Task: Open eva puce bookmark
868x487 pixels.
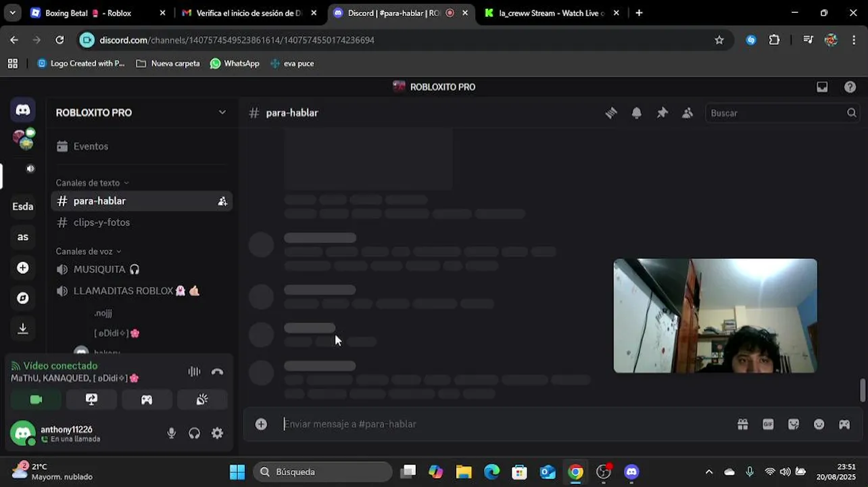Action: [x=292, y=64]
